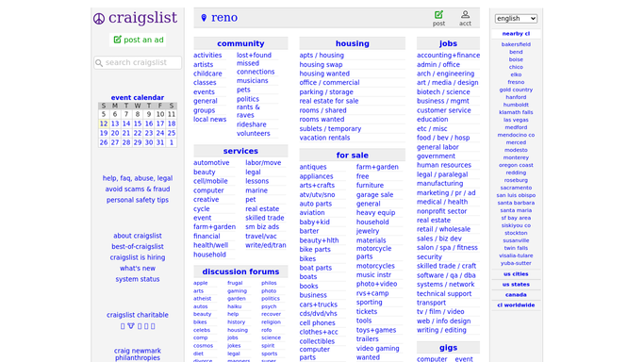644x362 pixels.
Task: Go to sacramento craigslist
Action: (x=516, y=188)
